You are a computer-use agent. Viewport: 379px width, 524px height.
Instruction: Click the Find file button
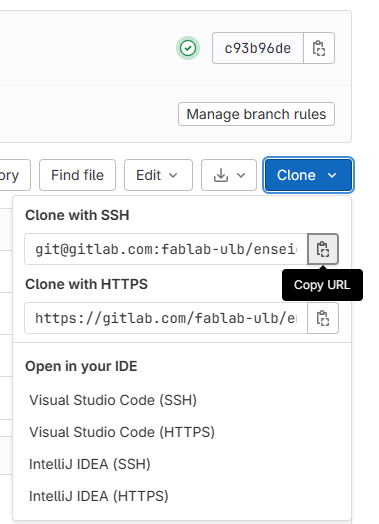click(78, 175)
